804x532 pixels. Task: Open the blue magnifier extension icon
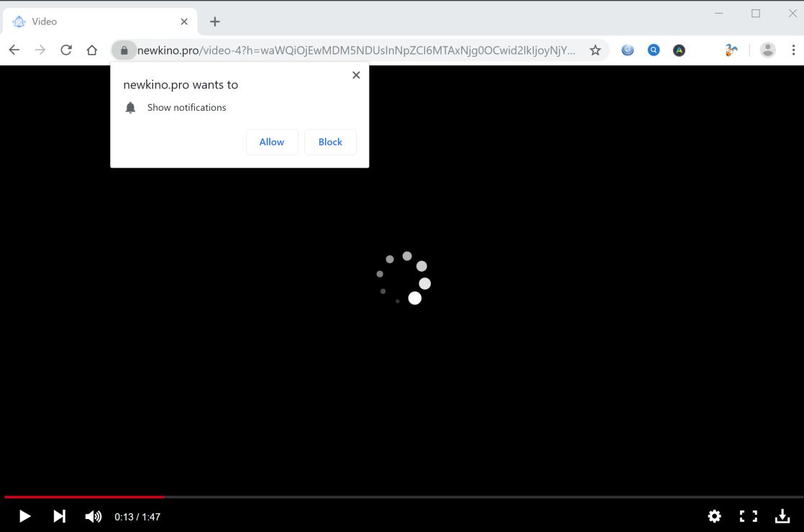click(x=653, y=50)
